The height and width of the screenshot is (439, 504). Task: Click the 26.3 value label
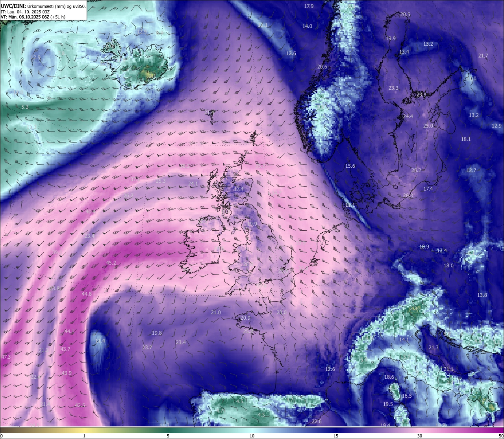coord(408,196)
